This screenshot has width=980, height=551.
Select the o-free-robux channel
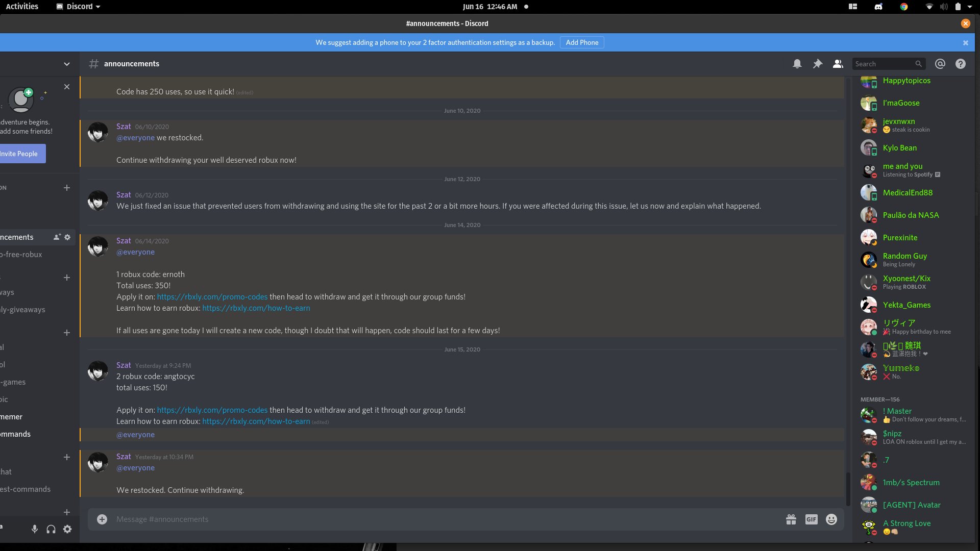click(37, 255)
